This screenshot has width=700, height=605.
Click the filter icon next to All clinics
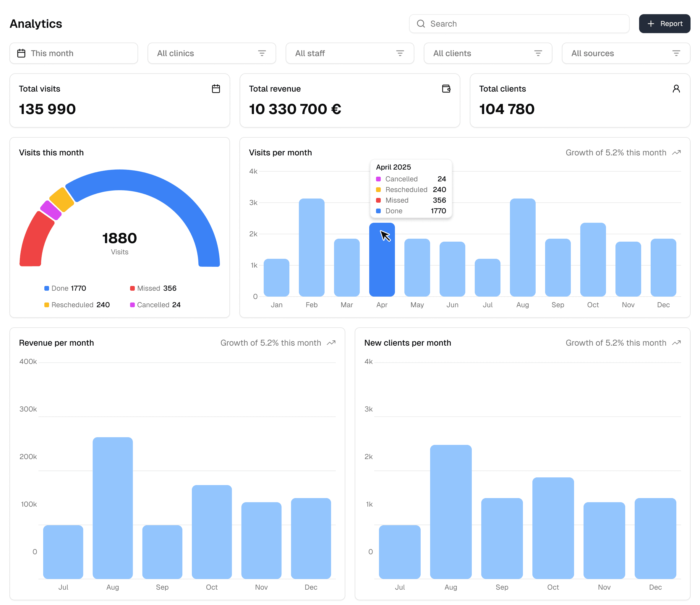pyautogui.click(x=262, y=53)
